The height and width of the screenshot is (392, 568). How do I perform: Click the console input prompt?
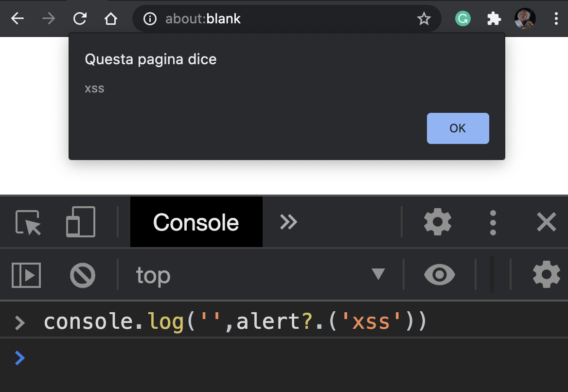(97, 358)
